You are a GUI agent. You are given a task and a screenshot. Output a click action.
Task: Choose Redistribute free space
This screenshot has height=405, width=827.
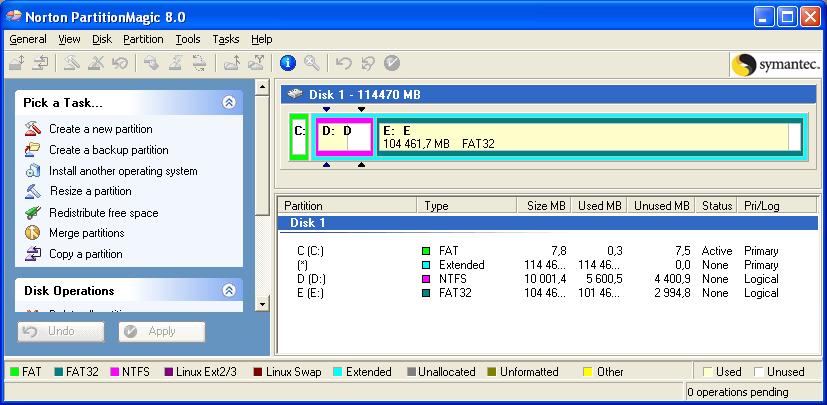[103, 213]
